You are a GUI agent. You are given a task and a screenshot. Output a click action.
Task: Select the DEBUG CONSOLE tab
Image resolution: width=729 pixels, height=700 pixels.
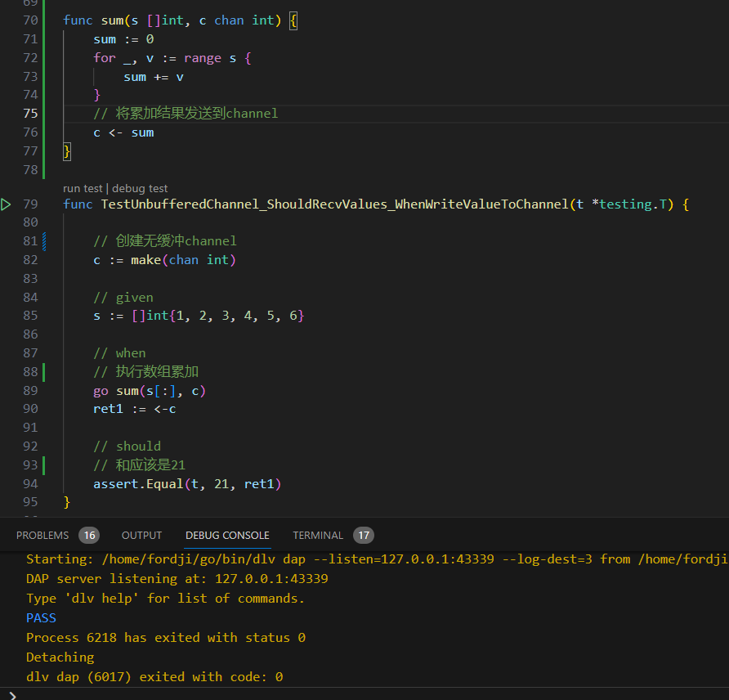(x=227, y=536)
